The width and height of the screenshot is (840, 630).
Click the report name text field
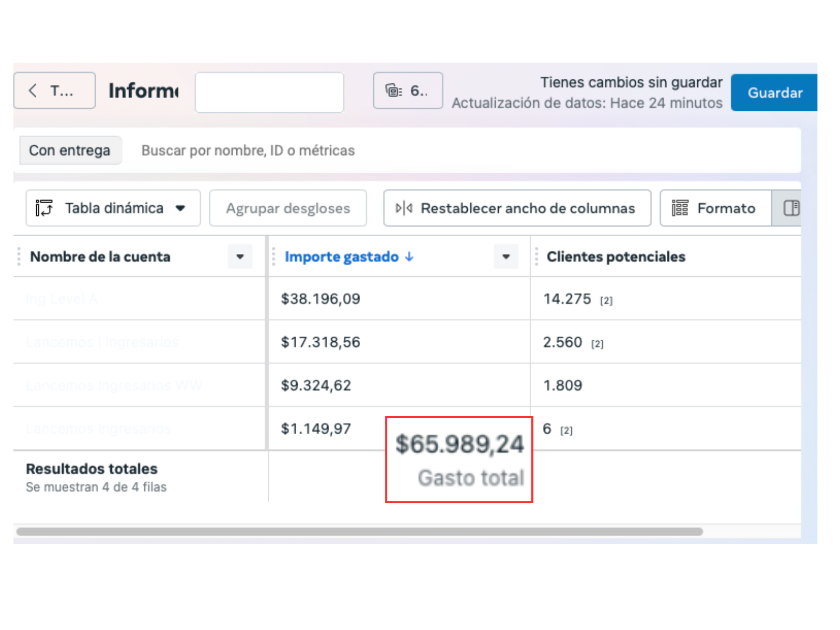pos(269,92)
